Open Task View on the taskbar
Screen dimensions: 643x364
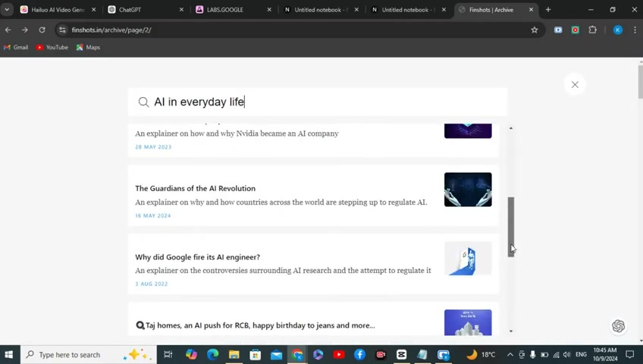click(x=168, y=355)
